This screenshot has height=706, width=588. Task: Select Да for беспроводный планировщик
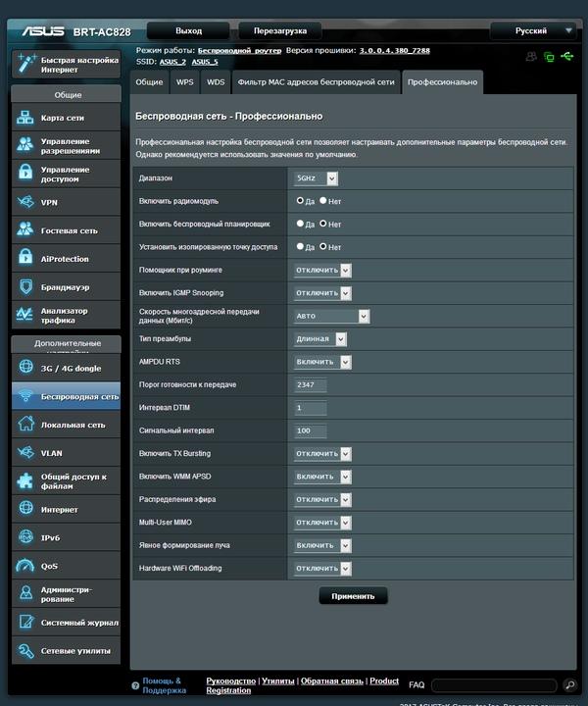[300, 224]
